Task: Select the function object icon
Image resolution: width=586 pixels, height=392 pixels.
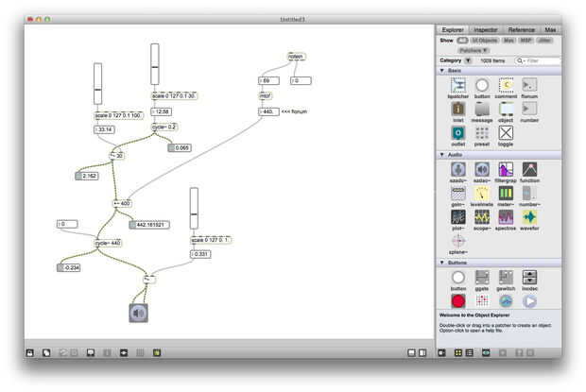Action: tap(529, 169)
